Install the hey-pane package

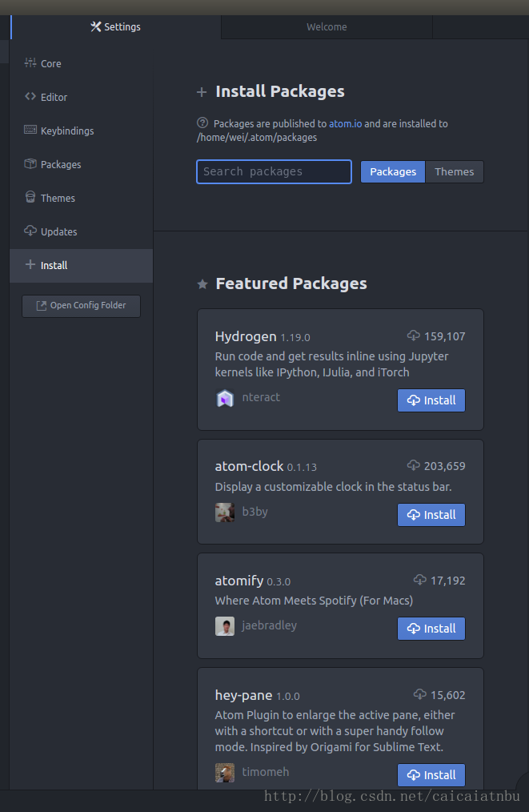click(431, 775)
